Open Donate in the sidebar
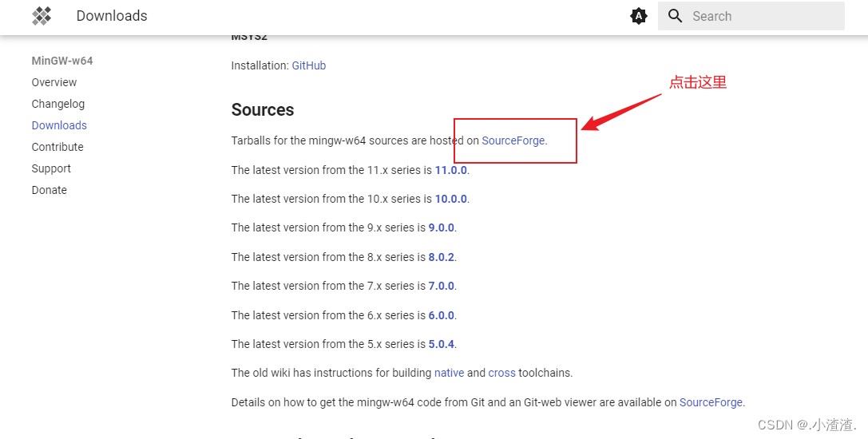The height and width of the screenshot is (439, 868). point(50,191)
